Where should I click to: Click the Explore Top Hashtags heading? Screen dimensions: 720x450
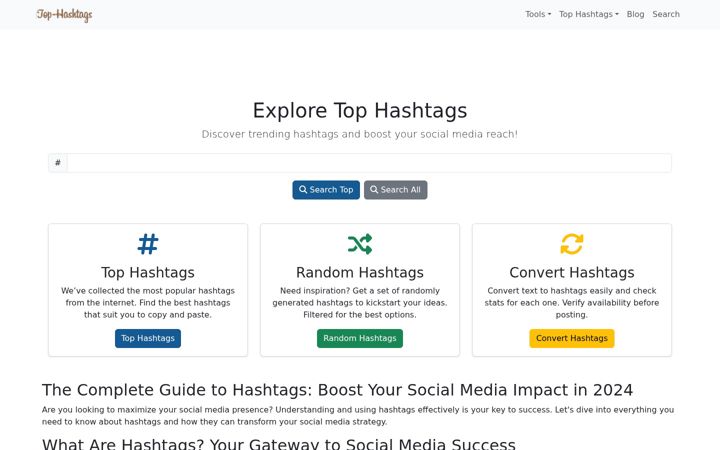360,111
